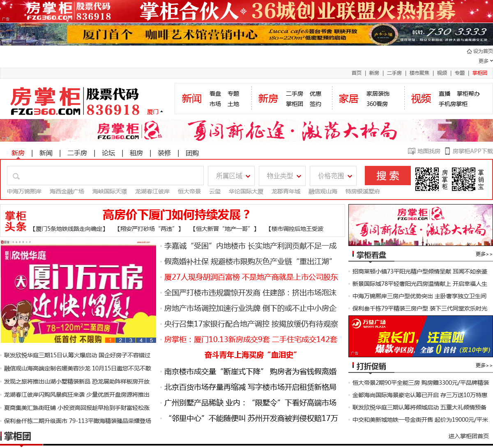Viewport: 493px width, 448px height.
Task: Click the large 新房 category heading
Action: [x=268, y=99]
